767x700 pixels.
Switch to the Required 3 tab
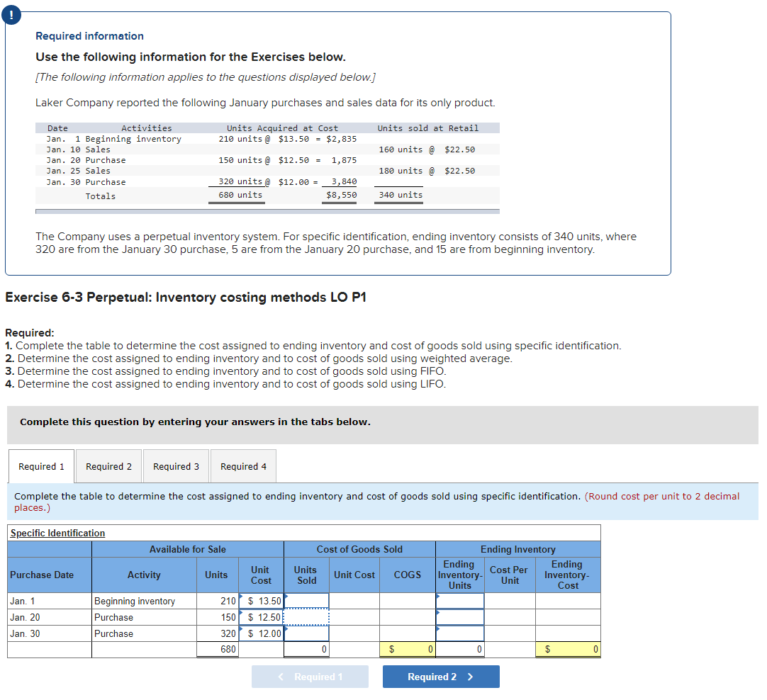click(x=176, y=466)
